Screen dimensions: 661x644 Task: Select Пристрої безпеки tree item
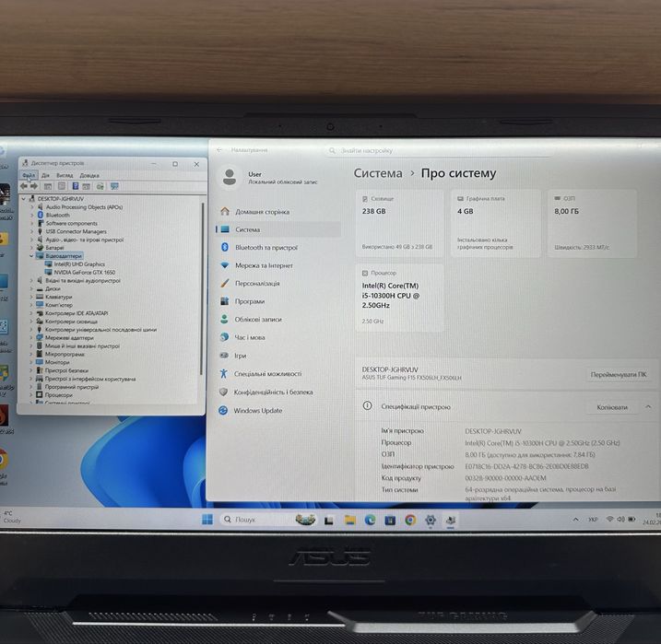click(x=66, y=370)
